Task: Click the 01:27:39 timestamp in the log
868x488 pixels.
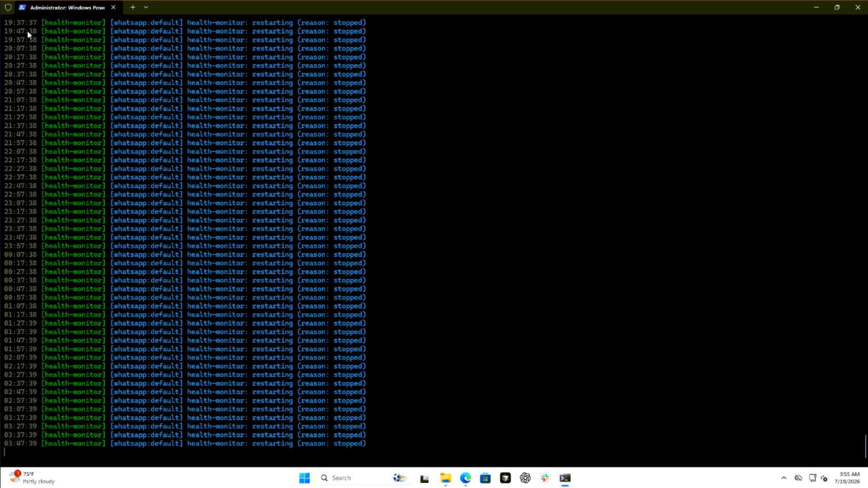Action: point(20,323)
